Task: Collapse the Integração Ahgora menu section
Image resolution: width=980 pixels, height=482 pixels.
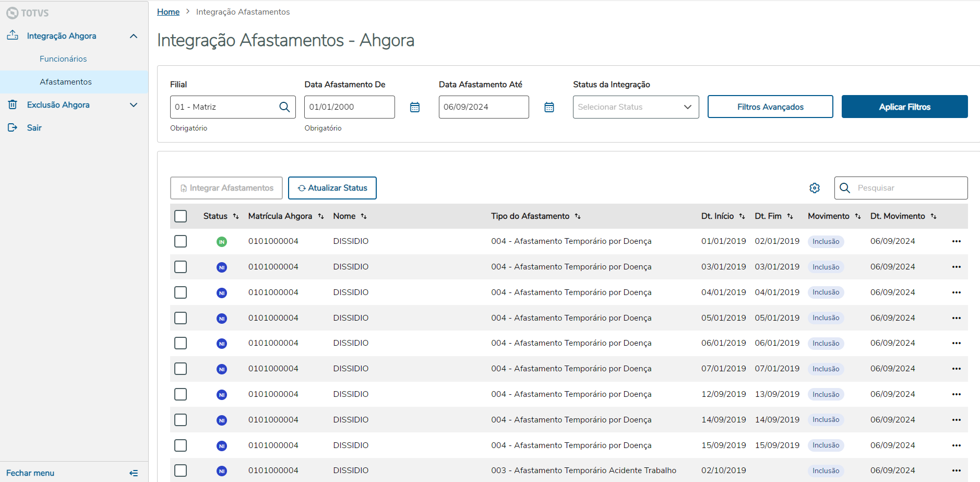Action: click(x=134, y=36)
